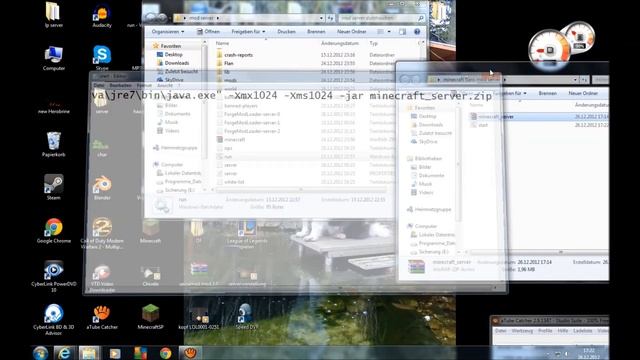Open Windows Explorer from taskbar
This screenshot has width=640, height=360.
[89, 353]
